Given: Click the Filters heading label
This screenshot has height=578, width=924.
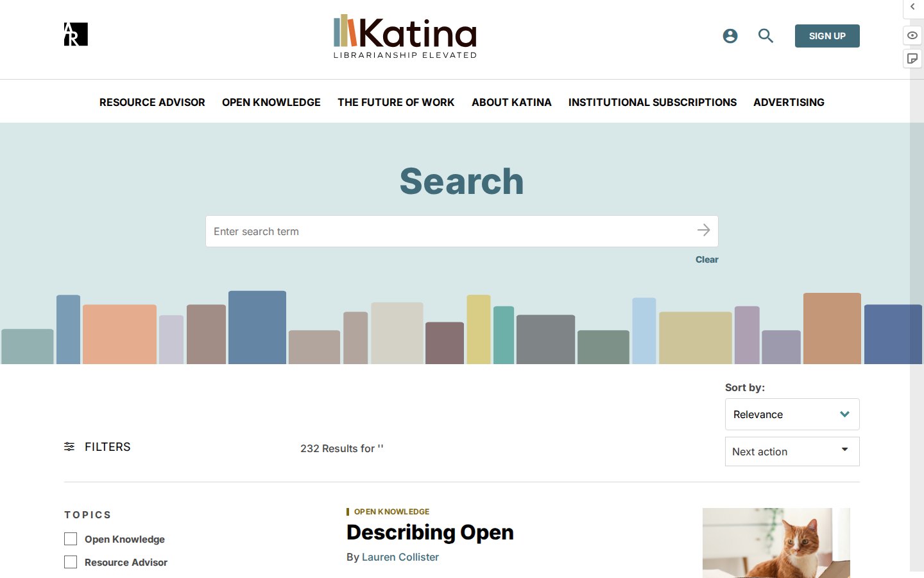Looking at the screenshot, I should tap(107, 447).
